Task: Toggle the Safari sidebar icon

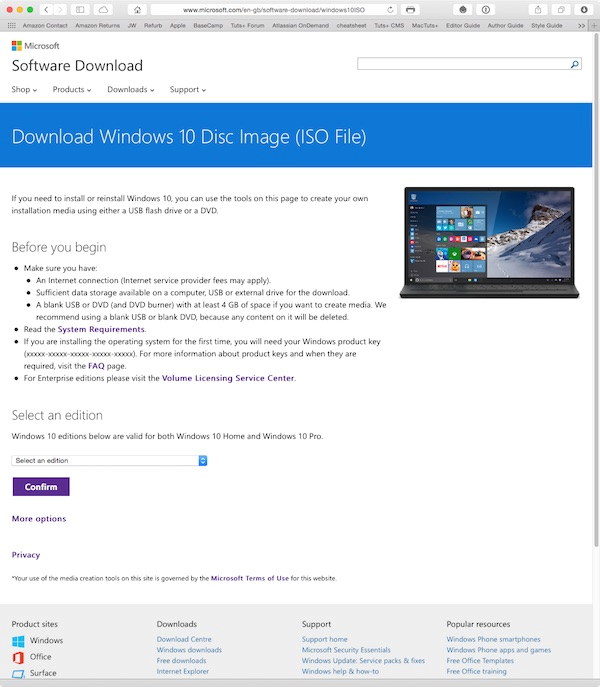Action: [80, 9]
